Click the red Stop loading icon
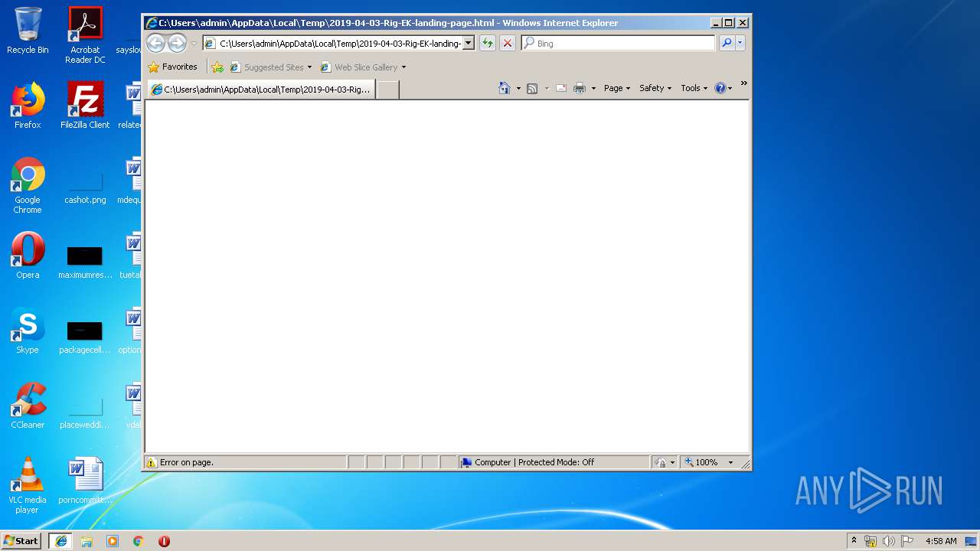Screen dimensions: 980x551 [x=507, y=44]
